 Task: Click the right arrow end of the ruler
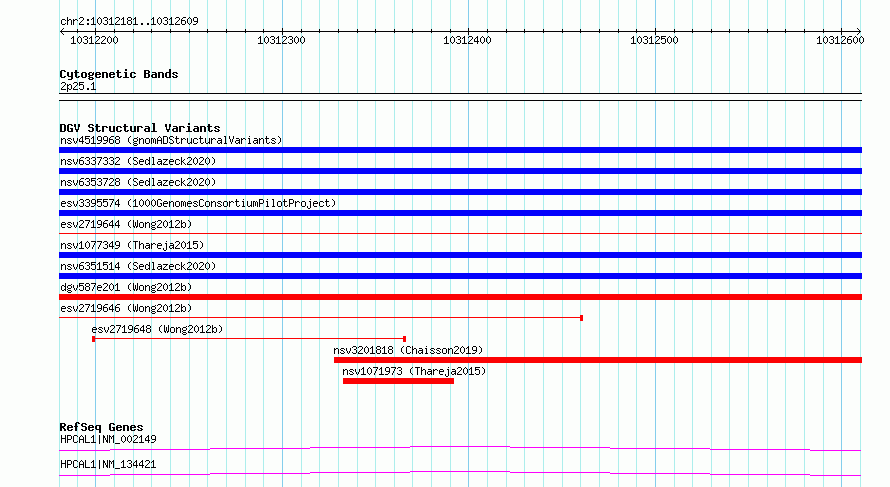point(859,31)
